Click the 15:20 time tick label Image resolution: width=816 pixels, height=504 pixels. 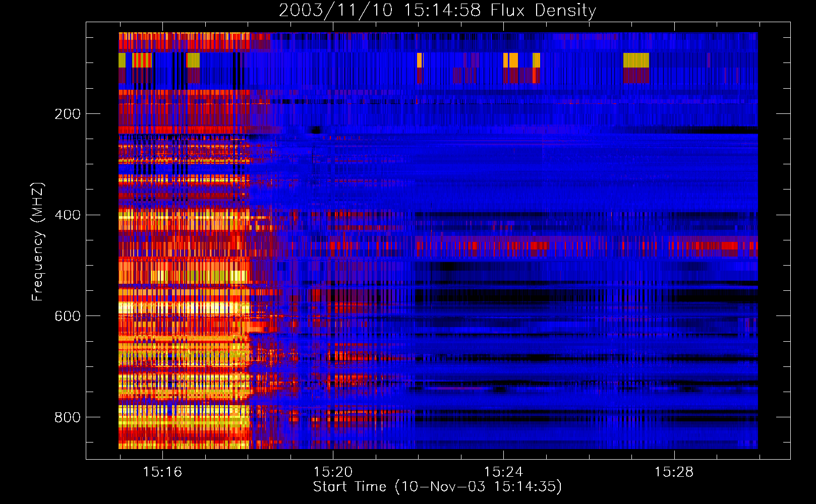click(x=333, y=472)
